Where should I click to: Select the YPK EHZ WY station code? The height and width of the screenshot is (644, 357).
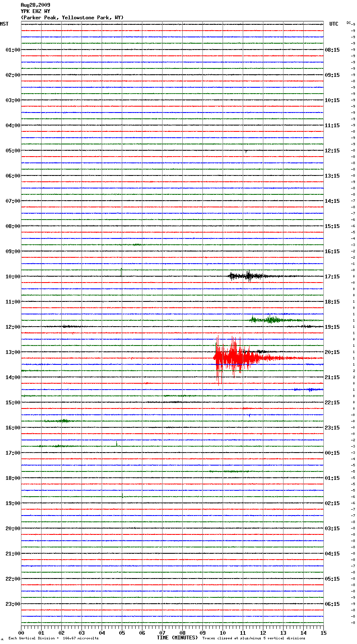click(35, 11)
